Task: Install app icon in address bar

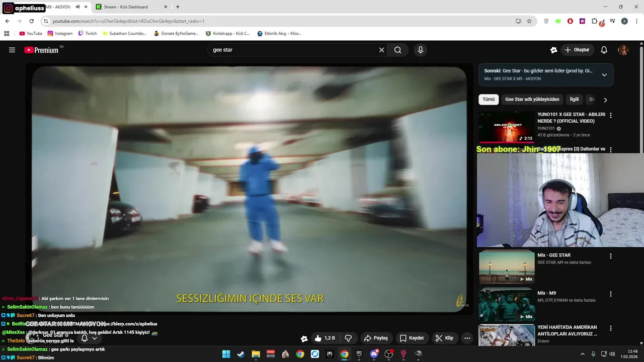Action: click(518, 21)
